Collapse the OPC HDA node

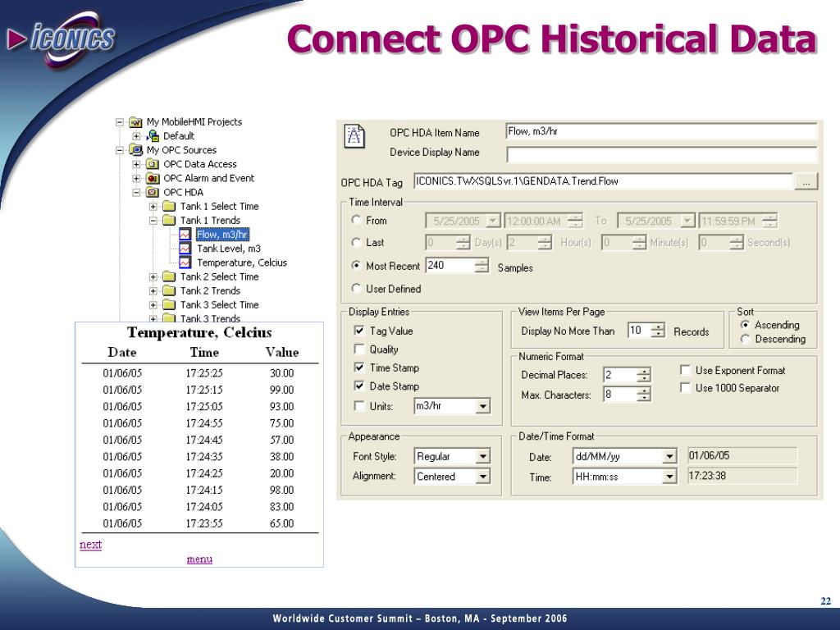137,192
